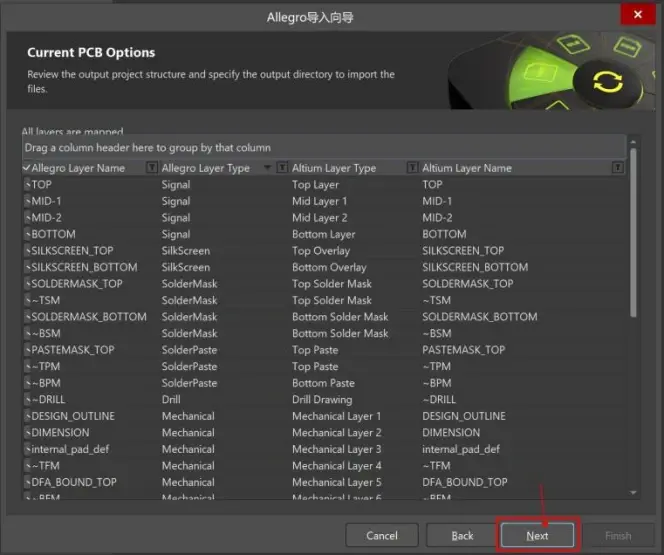The image size is (664, 555).
Task: Click the Mechanical Layer 4 cell
Action: [x=337, y=465]
